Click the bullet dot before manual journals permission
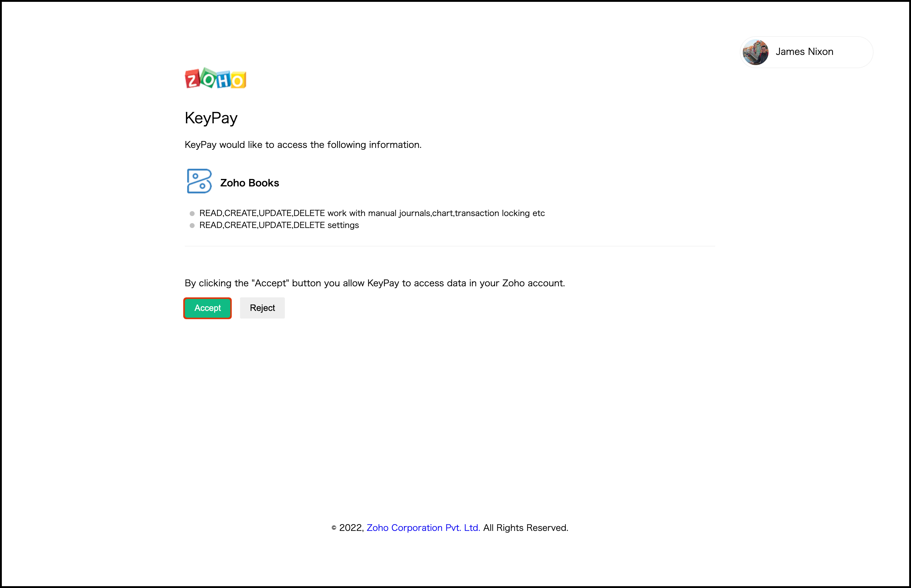 point(192,213)
